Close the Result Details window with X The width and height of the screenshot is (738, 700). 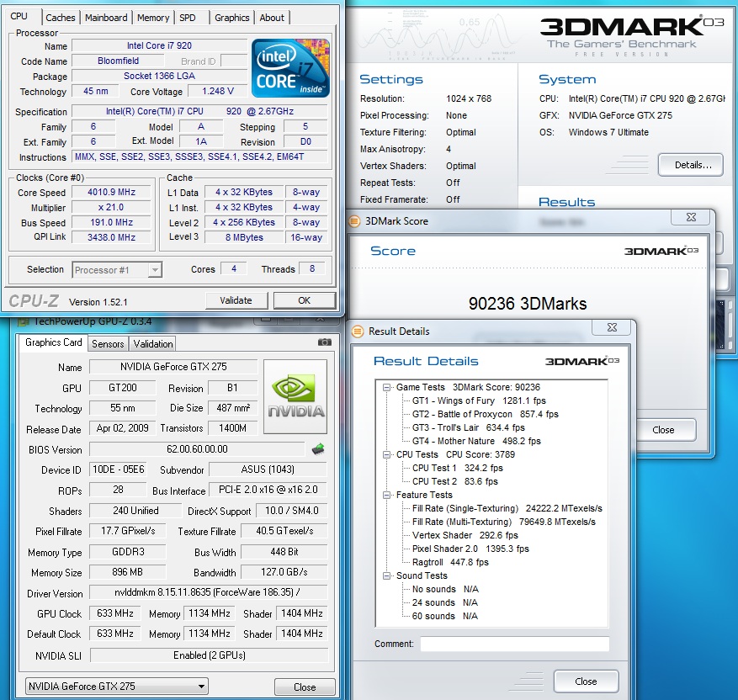tap(612, 327)
